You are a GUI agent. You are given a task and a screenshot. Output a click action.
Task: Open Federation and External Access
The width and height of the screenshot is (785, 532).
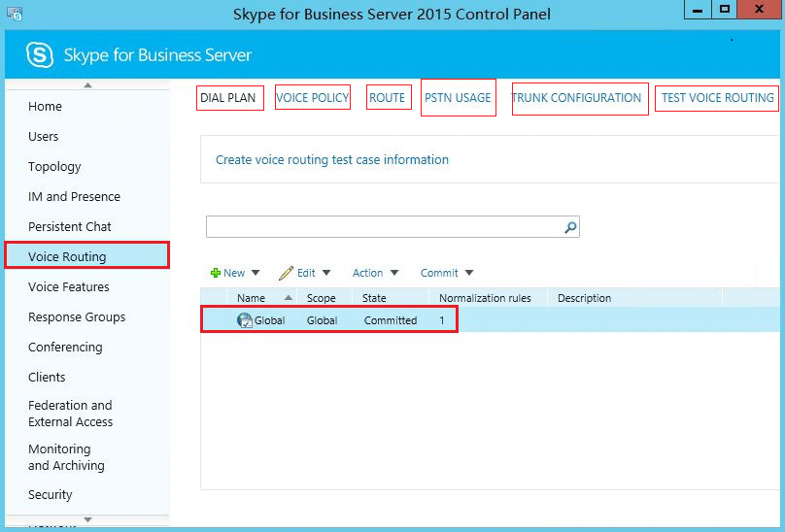pyautogui.click(x=70, y=414)
